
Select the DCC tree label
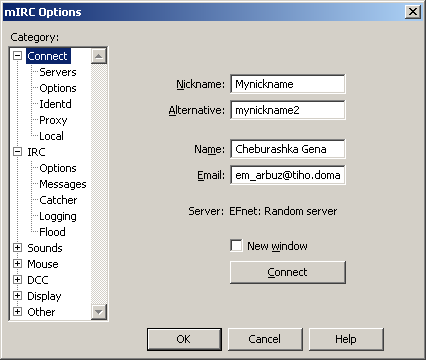pos(38,280)
